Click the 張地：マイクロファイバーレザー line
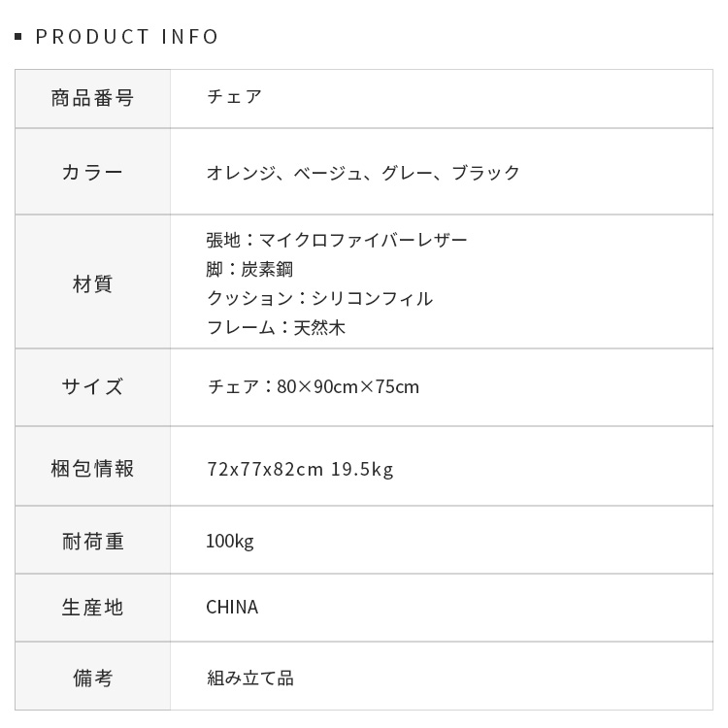Image resolution: width=728 pixels, height=728 pixels. pos(337,240)
